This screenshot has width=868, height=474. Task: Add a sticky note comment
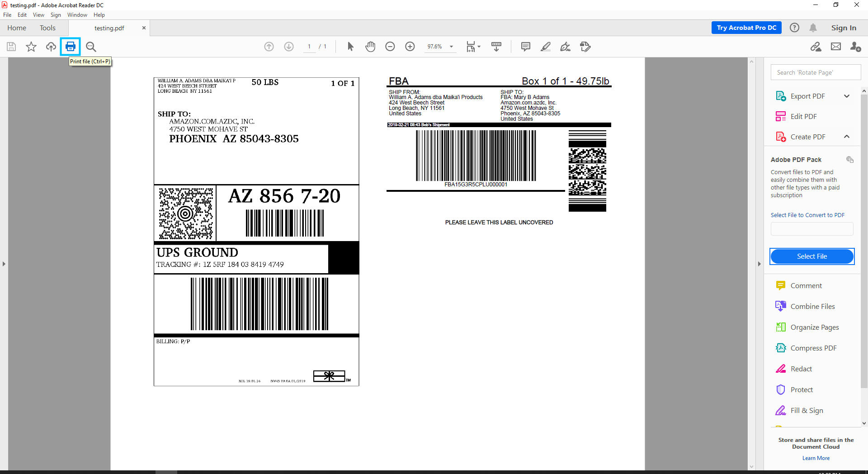(x=525, y=47)
